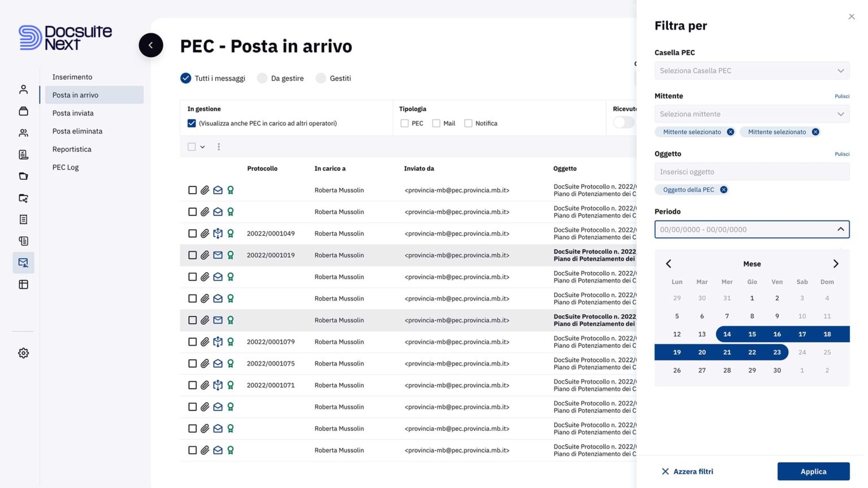Open the settings gear at sidebar bottom
Screen dimensions: 868x488
tap(23, 352)
